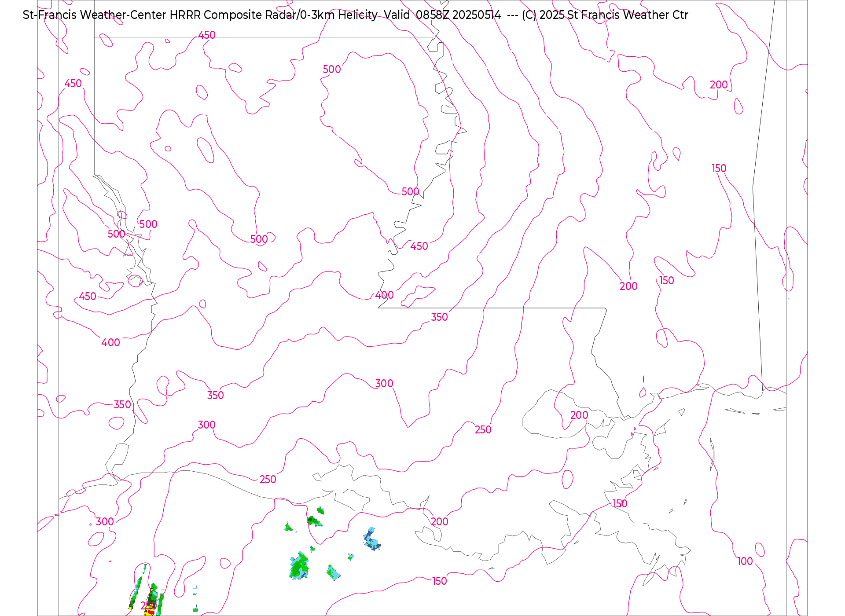Click the "HRRR Composite Radar/0-3km Helicity" title text
This screenshot has height=616, width=845.
point(273,15)
